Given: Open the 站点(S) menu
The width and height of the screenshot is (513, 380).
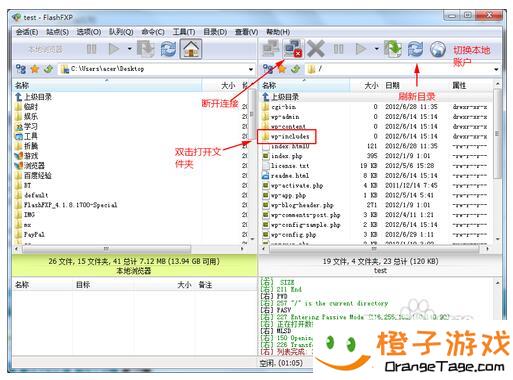Looking at the screenshot, I should [x=57, y=32].
